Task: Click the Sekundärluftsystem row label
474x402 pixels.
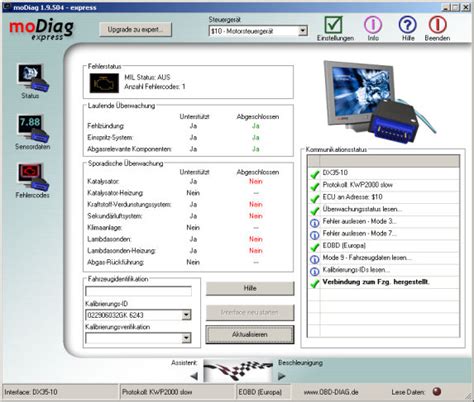Action: tap(115, 216)
